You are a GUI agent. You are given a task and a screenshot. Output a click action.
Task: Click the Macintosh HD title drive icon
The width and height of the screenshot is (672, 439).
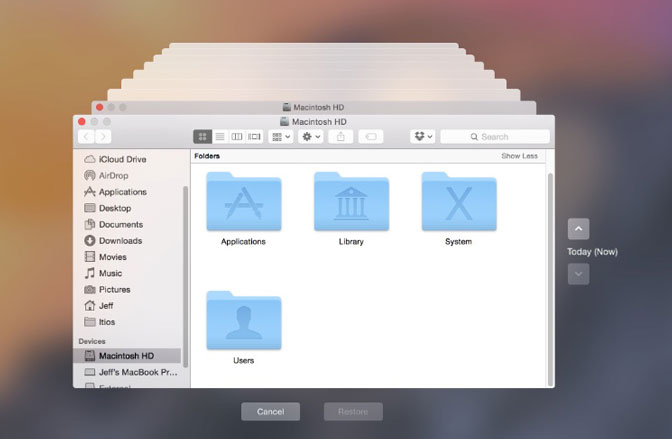[x=285, y=122]
